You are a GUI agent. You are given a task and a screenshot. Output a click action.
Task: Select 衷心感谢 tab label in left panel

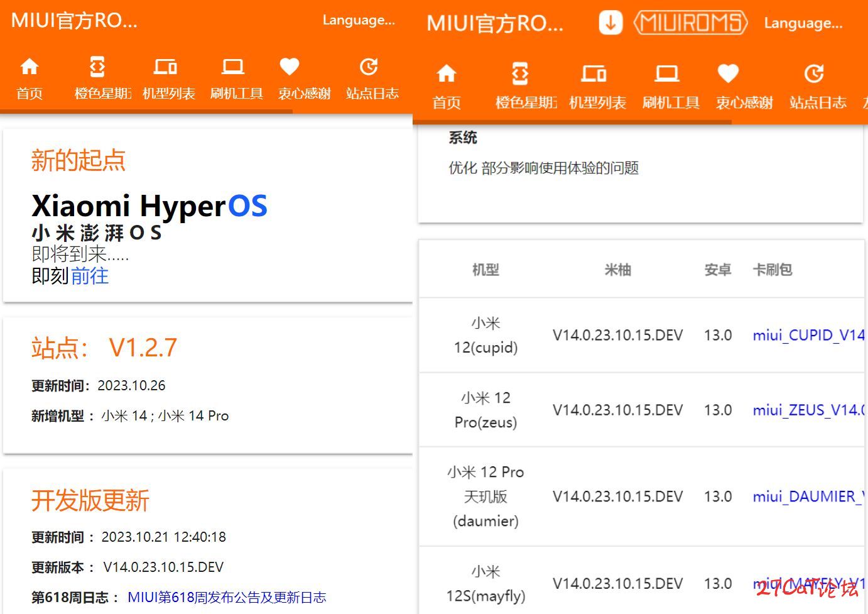[x=305, y=94]
